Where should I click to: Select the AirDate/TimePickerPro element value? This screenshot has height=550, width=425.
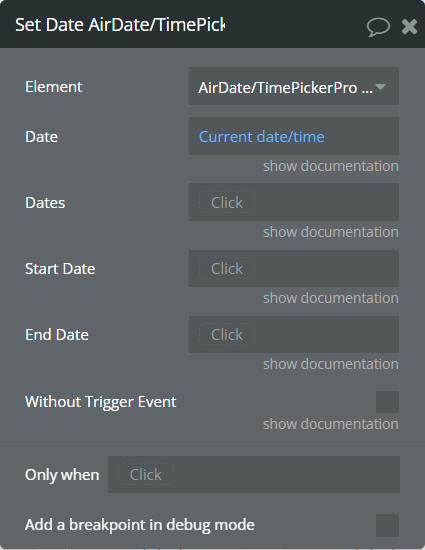pyautogui.click(x=285, y=87)
